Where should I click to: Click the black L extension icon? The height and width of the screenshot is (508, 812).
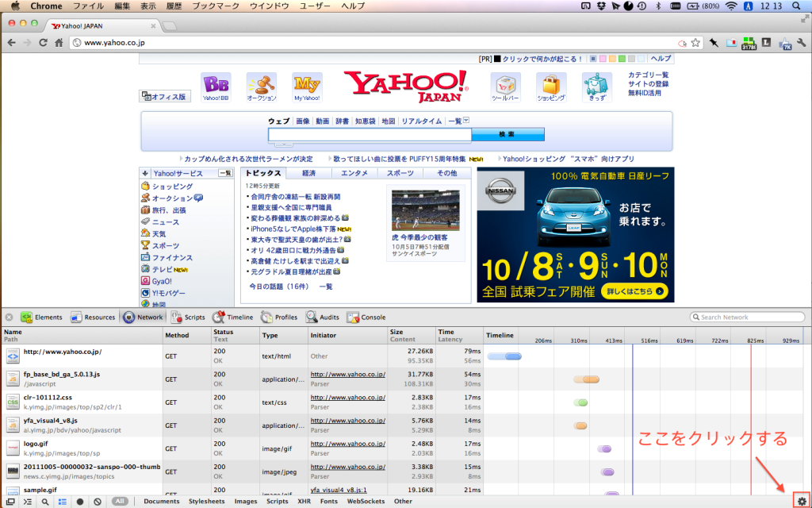(x=767, y=43)
